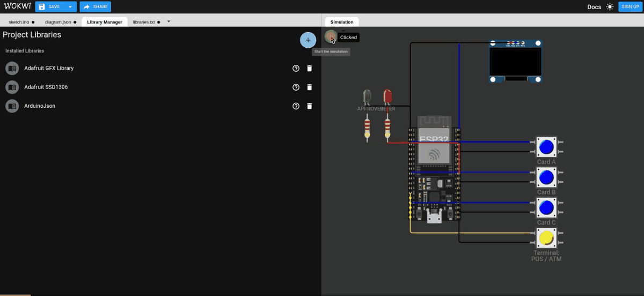Open the file tabs dropdown arrow

[x=169, y=21]
